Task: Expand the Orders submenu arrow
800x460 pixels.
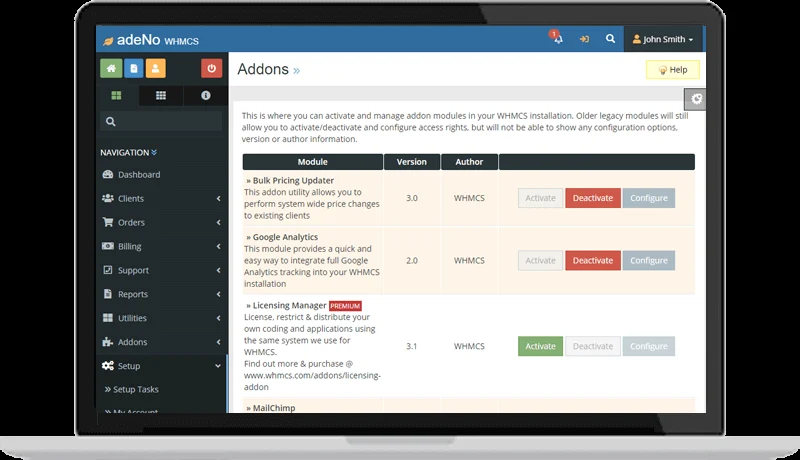Action: 218,222
